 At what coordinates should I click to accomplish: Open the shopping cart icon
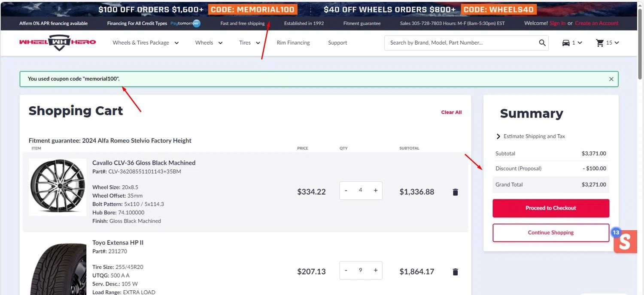tap(600, 43)
